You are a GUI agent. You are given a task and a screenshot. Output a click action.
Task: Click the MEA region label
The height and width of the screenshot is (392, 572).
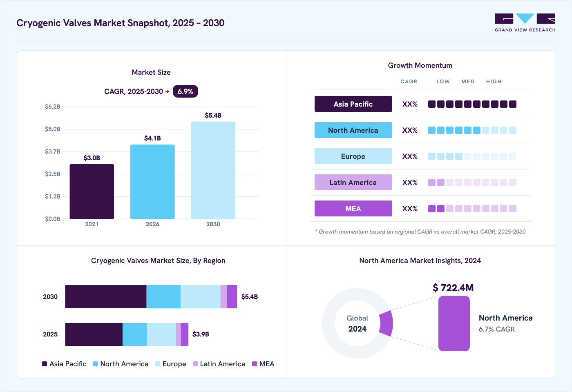353,209
